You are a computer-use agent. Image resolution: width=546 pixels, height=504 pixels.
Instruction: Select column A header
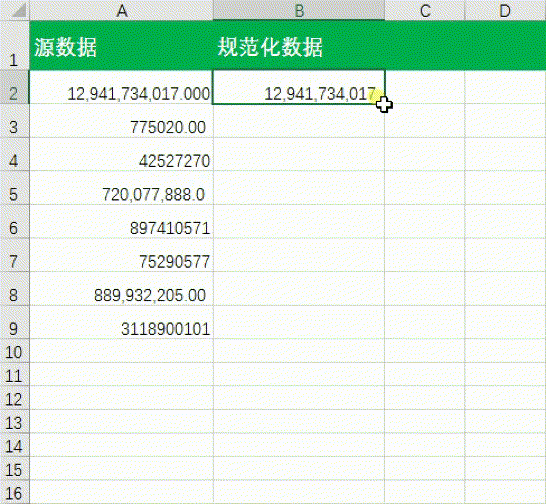[x=122, y=10]
